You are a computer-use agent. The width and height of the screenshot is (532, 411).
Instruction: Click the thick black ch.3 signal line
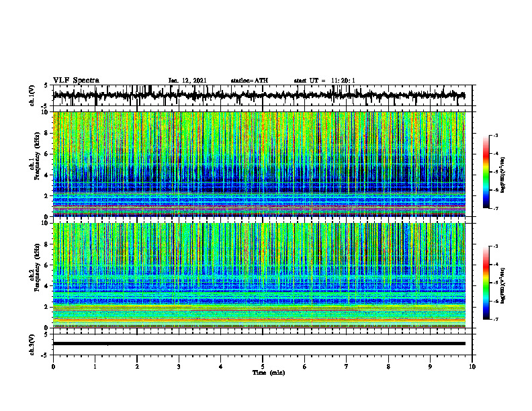259,344
